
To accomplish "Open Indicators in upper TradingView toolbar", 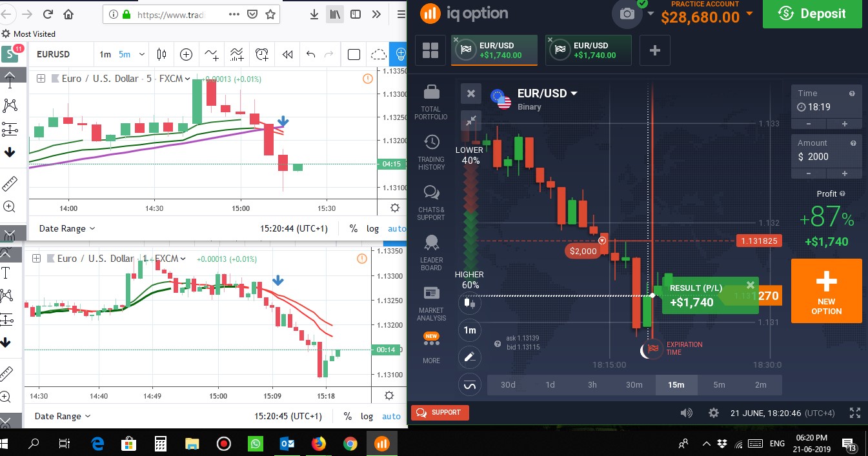I will 212,55.
